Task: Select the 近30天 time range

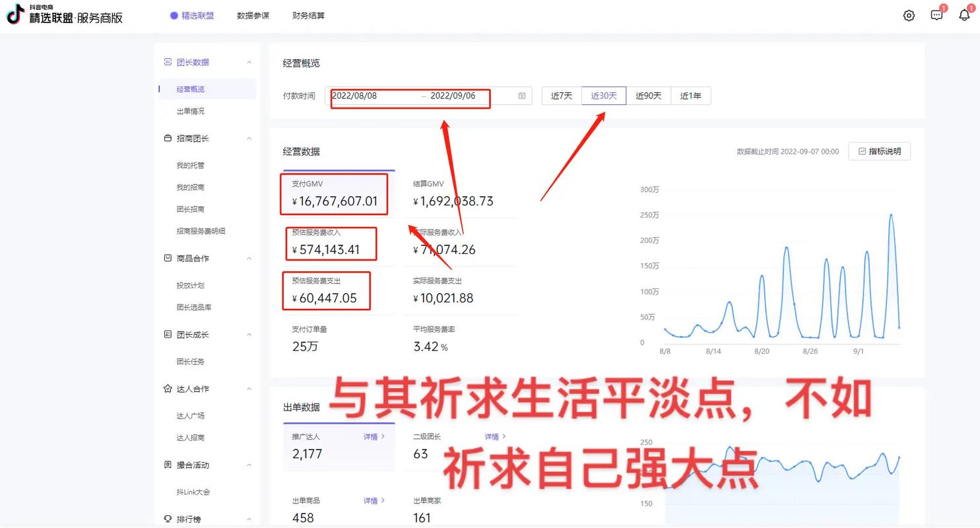Action: pyautogui.click(x=604, y=96)
